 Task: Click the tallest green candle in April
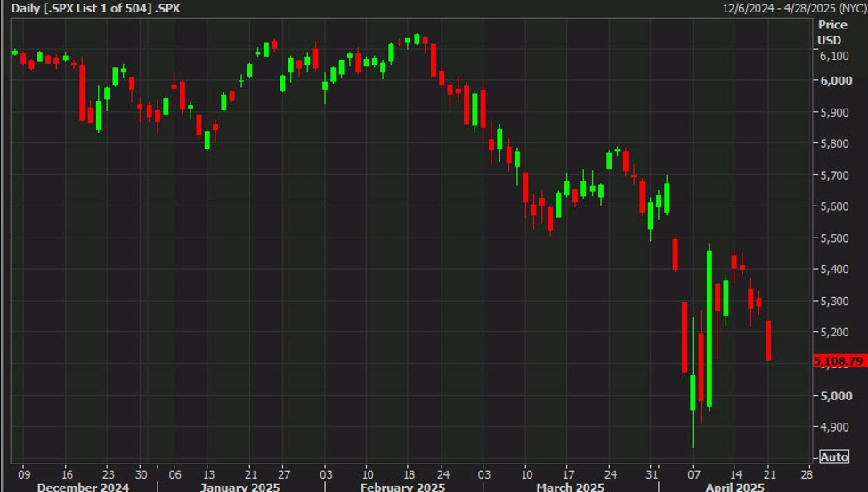pyautogui.click(x=710, y=327)
